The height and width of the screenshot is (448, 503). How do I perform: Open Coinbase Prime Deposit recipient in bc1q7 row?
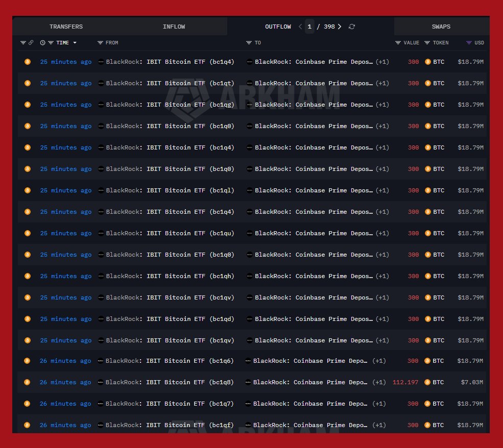(310, 404)
